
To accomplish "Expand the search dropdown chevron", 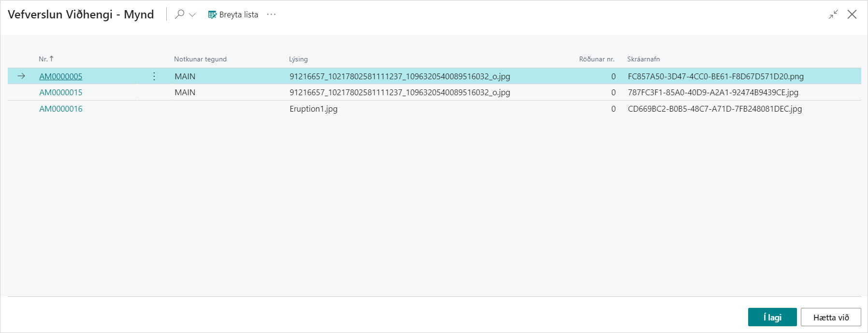I will coord(192,15).
